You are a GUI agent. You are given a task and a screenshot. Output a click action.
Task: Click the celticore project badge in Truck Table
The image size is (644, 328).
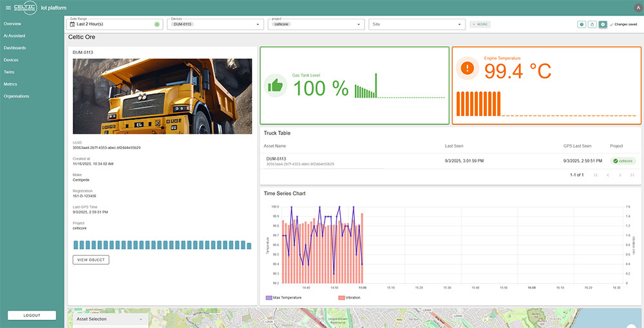pyautogui.click(x=623, y=161)
